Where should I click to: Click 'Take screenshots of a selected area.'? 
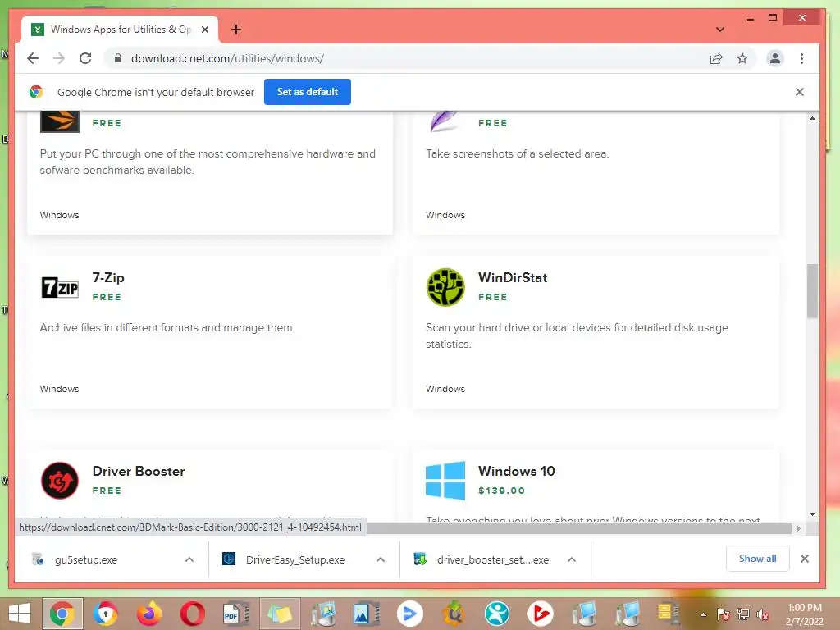coord(517,153)
